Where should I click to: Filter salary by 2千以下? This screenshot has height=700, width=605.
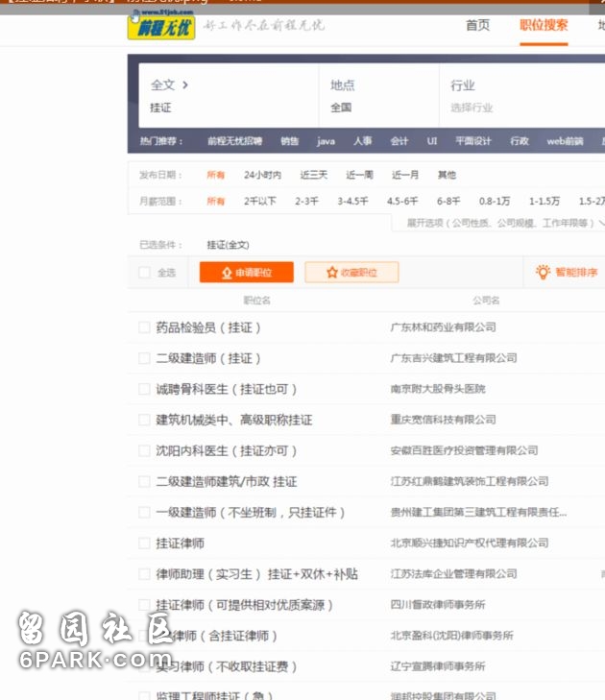click(260, 202)
